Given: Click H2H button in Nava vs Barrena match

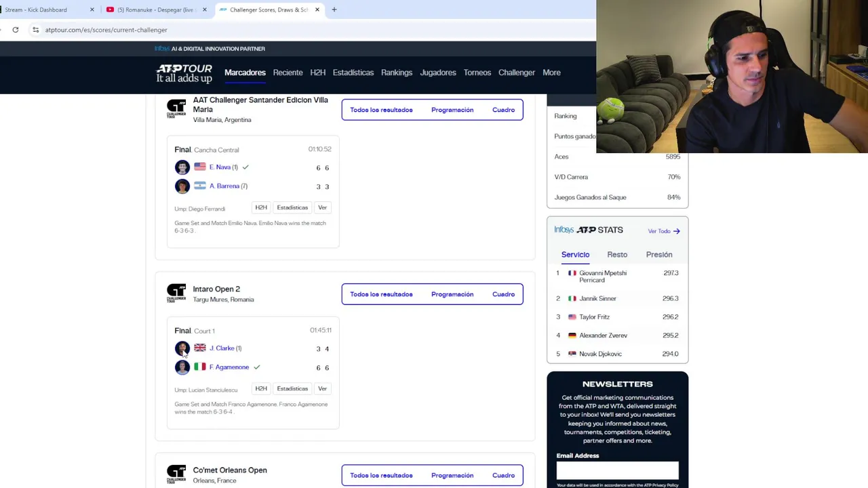Looking at the screenshot, I should (261, 207).
